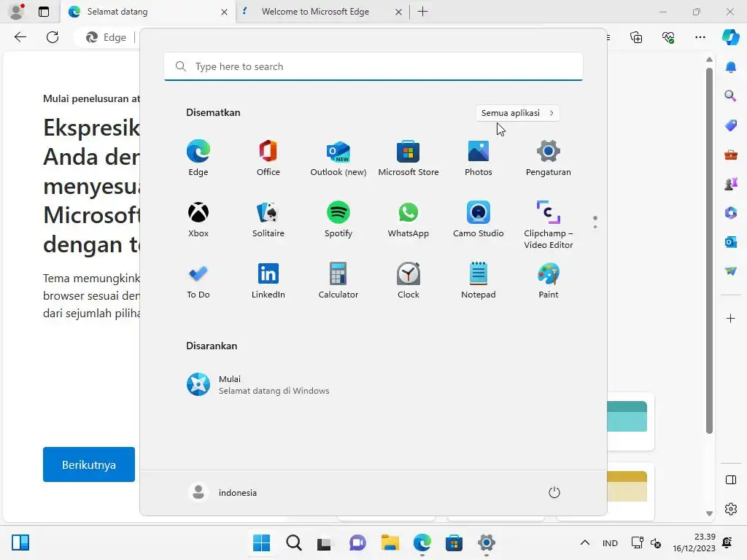Open Edge Browser essentials heart icon
Viewport: 747px width, 560px height.
(668, 37)
